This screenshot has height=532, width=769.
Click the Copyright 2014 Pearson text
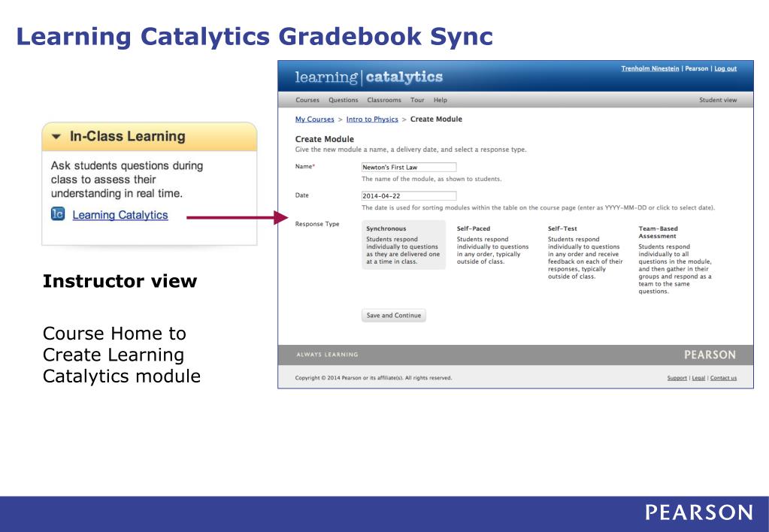pos(373,378)
